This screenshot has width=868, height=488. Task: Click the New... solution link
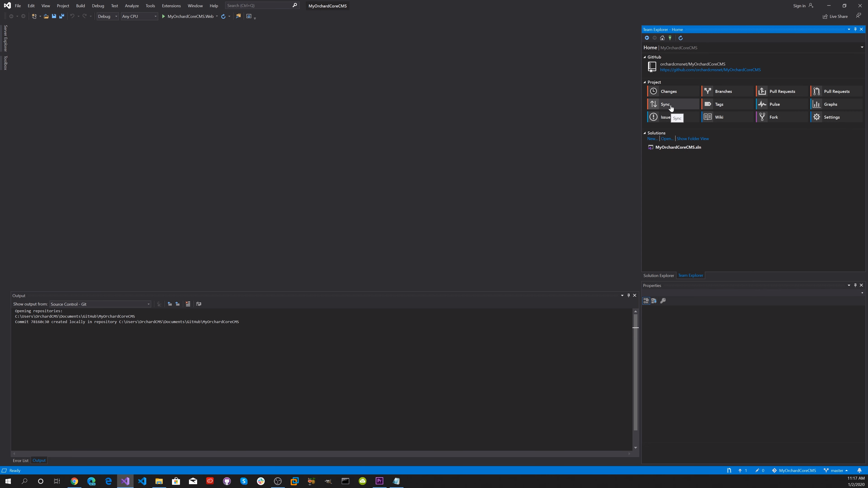click(x=652, y=138)
